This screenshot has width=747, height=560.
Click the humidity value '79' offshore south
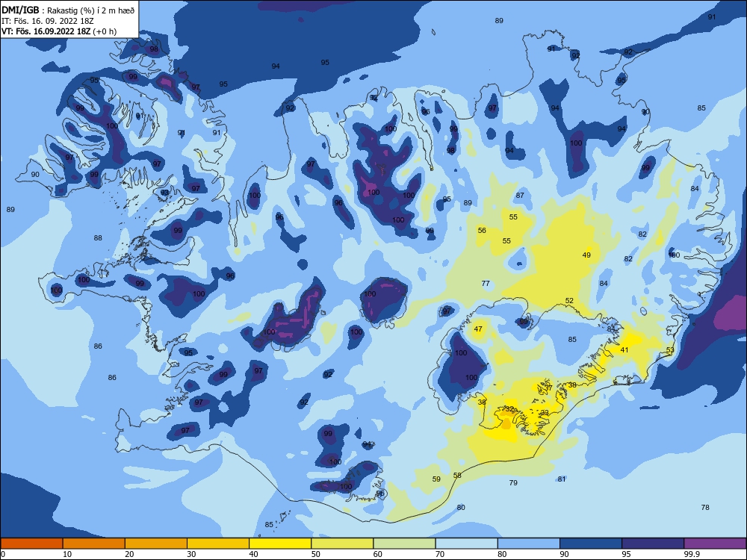tap(513, 483)
